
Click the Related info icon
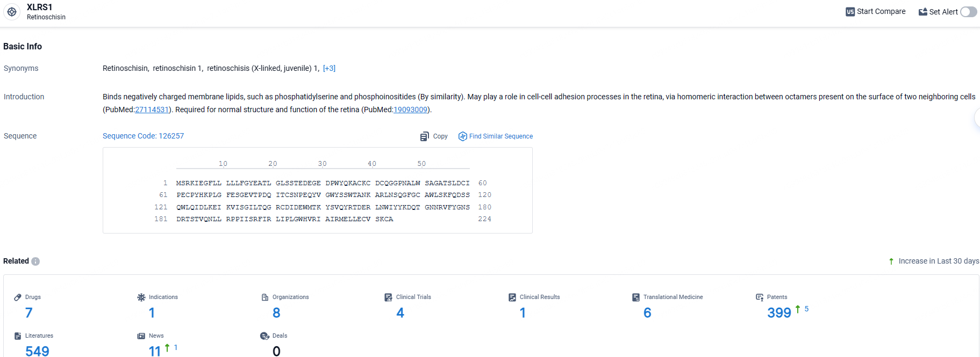click(35, 261)
